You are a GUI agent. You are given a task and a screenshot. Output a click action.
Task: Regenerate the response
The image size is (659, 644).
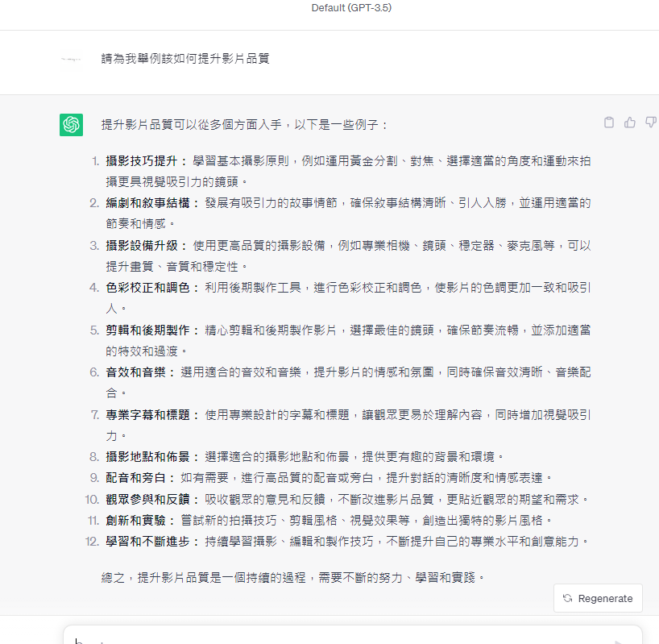pos(598,598)
